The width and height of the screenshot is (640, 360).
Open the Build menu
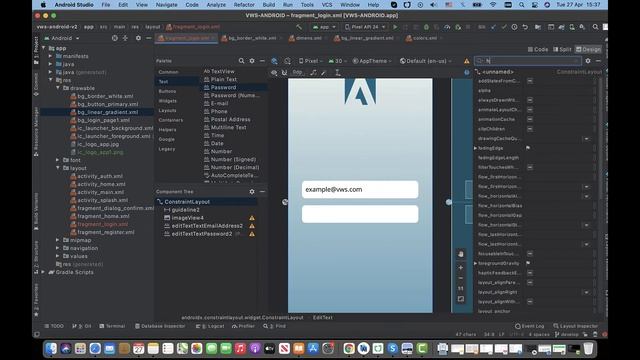pos(269,5)
